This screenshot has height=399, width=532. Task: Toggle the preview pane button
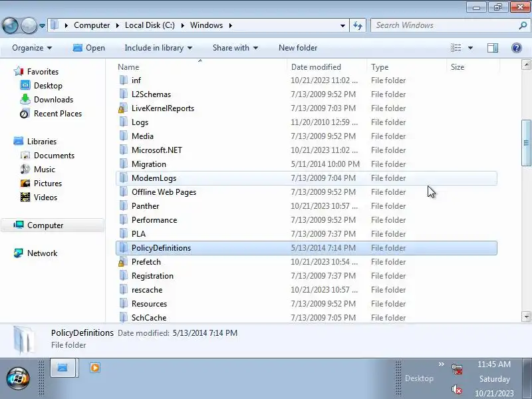click(x=493, y=48)
